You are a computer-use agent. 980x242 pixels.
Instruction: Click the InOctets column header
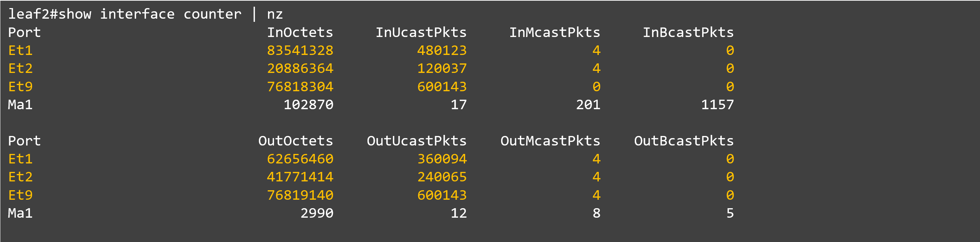300,32
